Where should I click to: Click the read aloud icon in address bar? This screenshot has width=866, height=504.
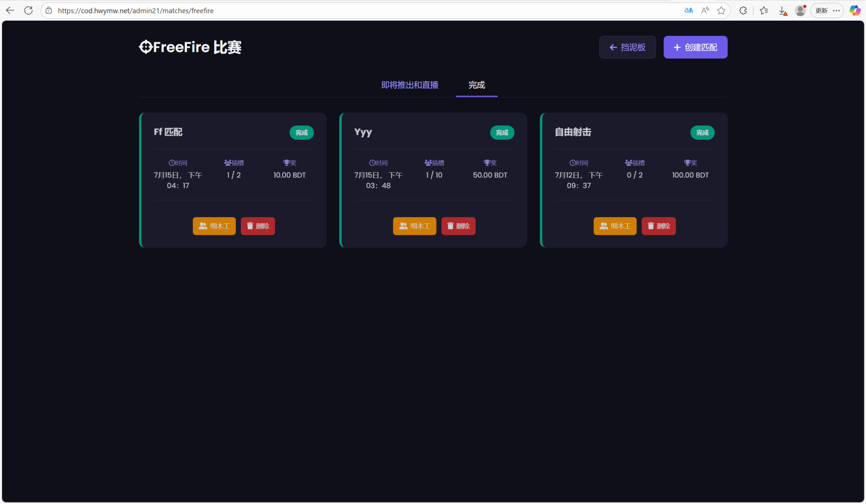[x=705, y=10]
